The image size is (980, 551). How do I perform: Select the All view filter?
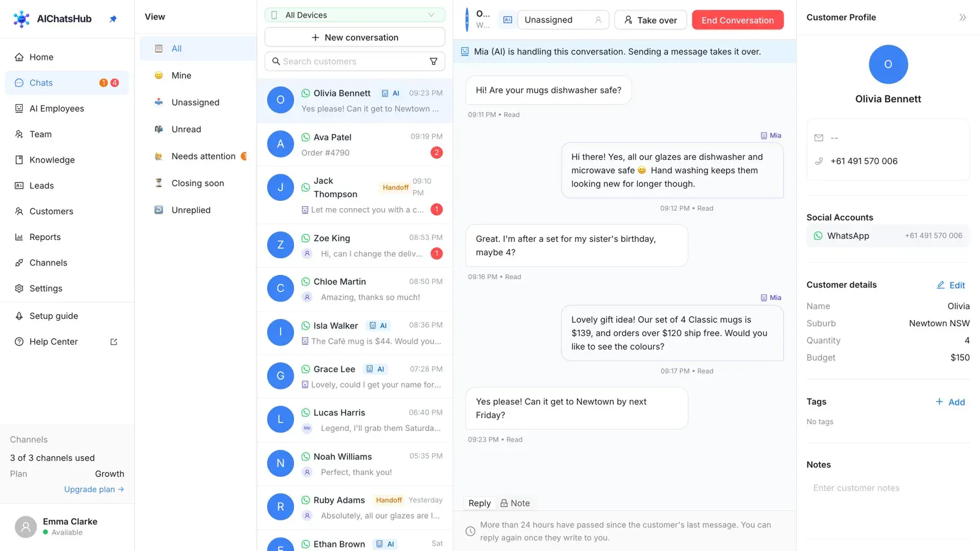(x=198, y=48)
